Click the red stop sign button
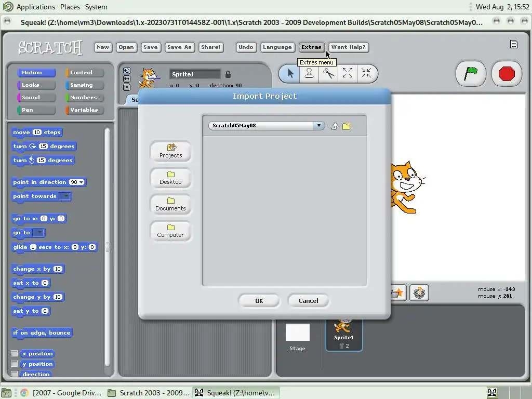Image resolution: width=532 pixels, height=399 pixels. click(507, 74)
